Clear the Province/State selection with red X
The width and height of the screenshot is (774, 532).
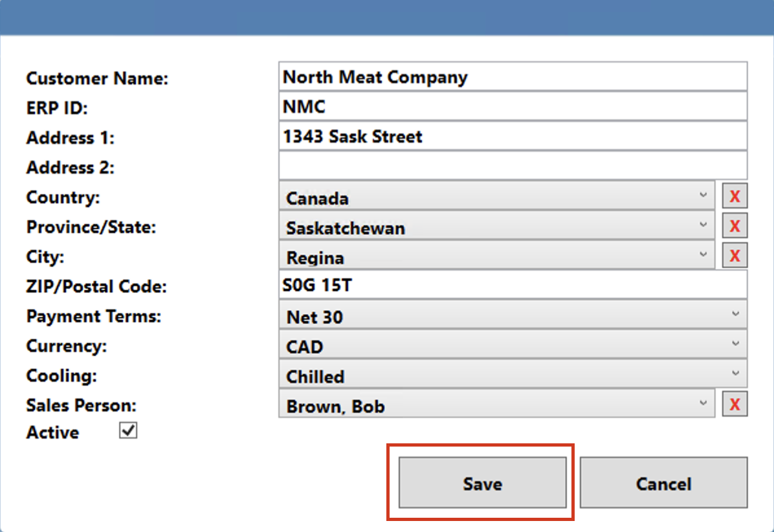coord(735,226)
